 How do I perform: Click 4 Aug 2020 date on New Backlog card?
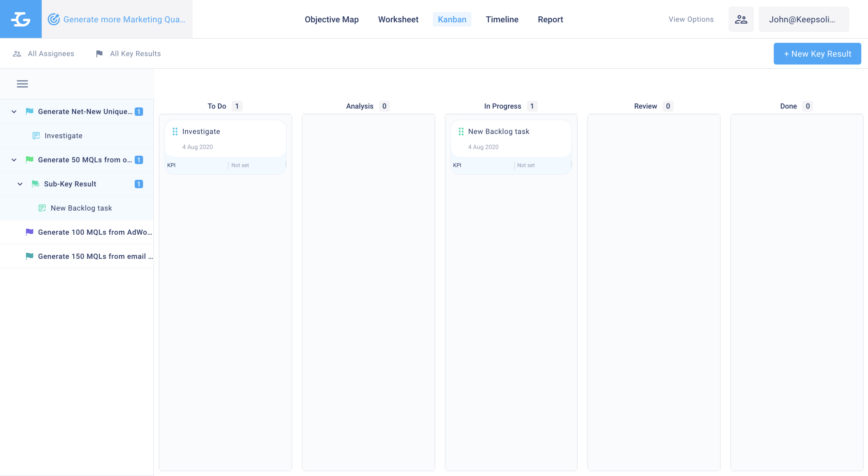tap(483, 147)
